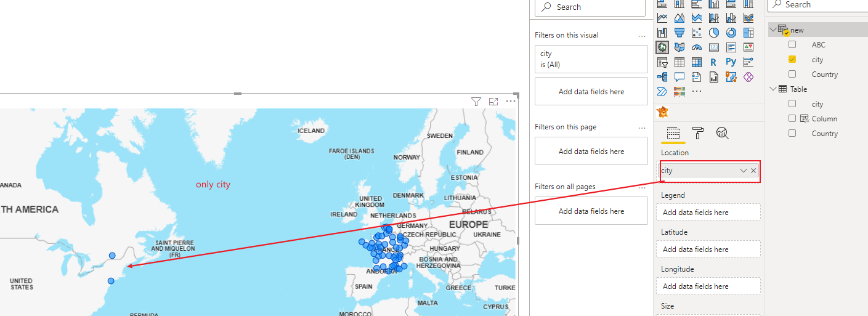The width and height of the screenshot is (868, 316).
Task: Select the Donut chart visualization
Action: coord(731,33)
